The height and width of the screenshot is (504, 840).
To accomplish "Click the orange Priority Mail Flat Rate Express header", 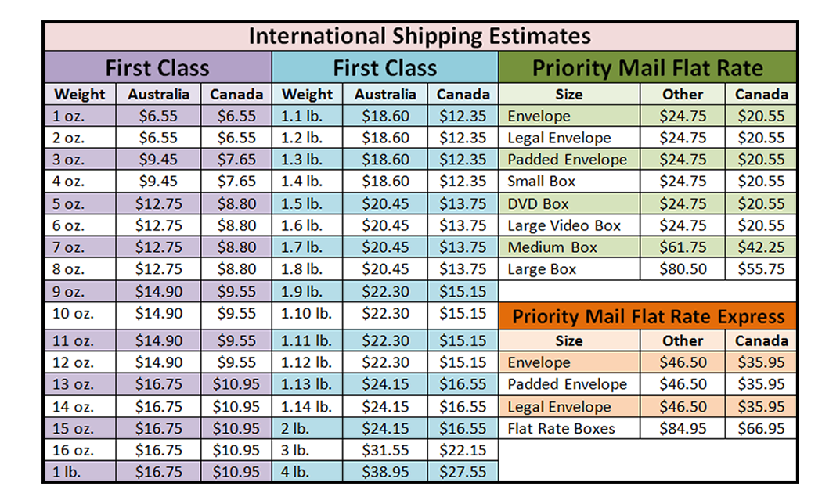I will (x=647, y=316).
